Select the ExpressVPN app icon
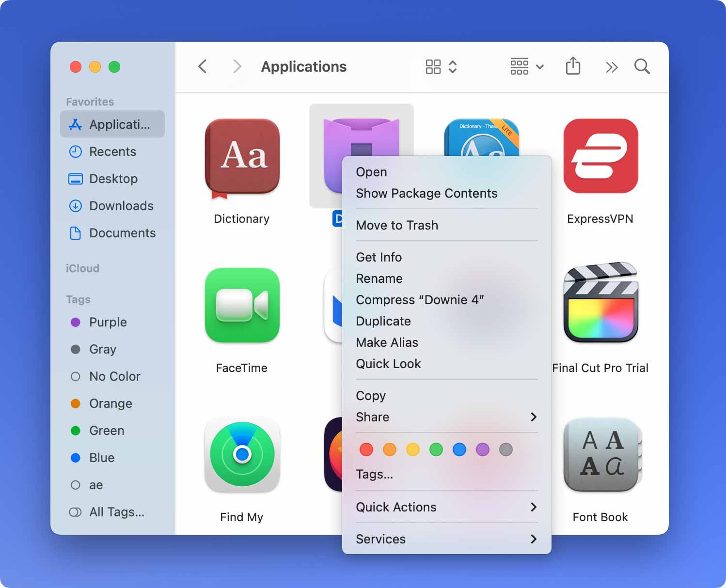 (x=600, y=156)
